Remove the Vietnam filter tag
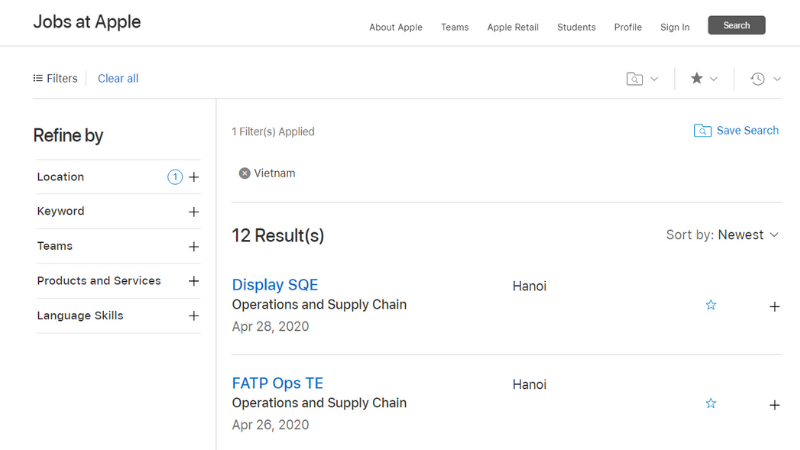 (x=244, y=173)
